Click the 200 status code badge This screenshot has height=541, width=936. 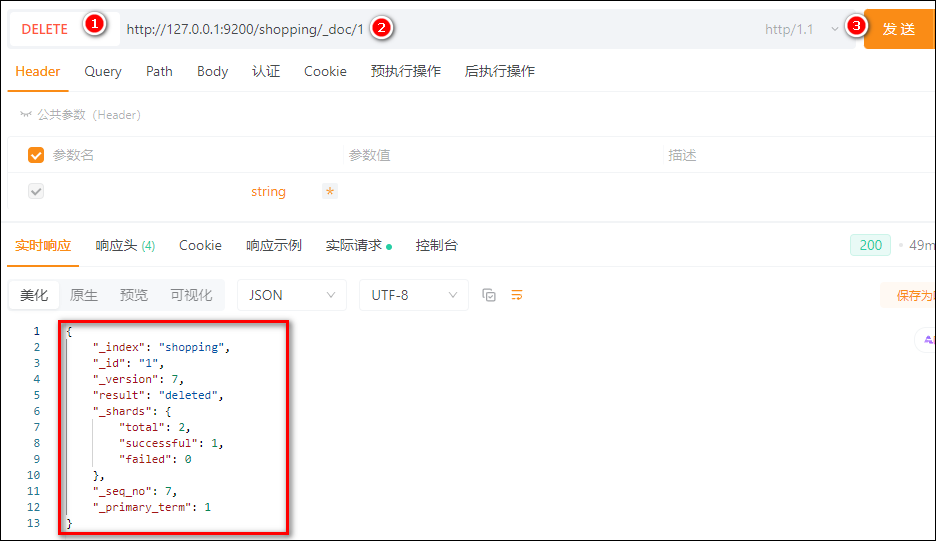[x=870, y=245]
